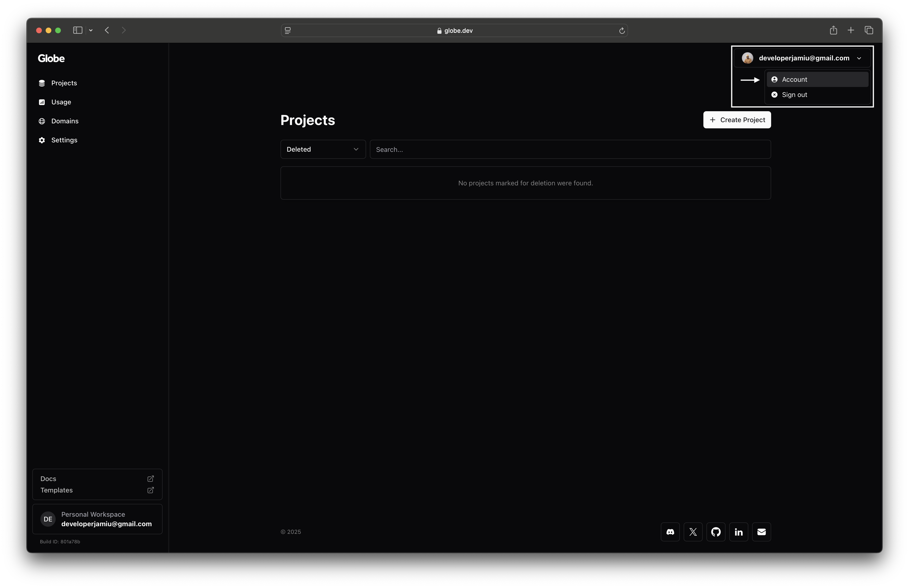Image resolution: width=909 pixels, height=588 pixels.
Task: Open the Discord link icon
Action: [x=670, y=532]
